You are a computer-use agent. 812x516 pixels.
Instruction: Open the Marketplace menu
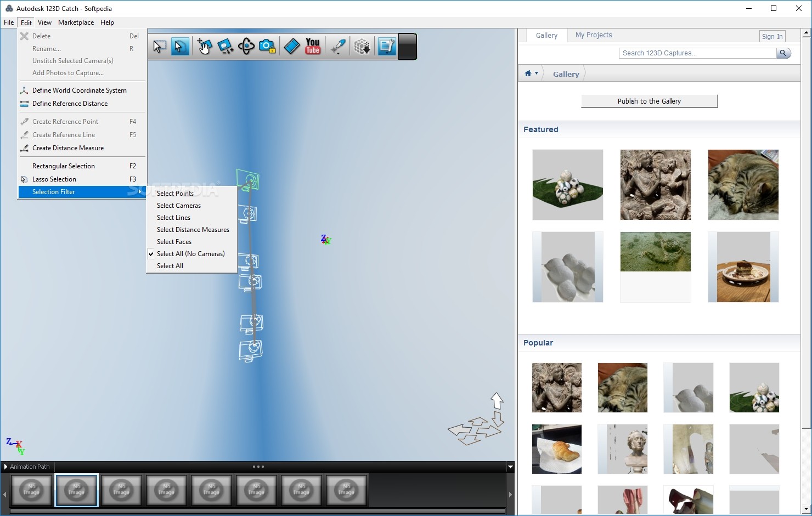pyautogui.click(x=76, y=22)
